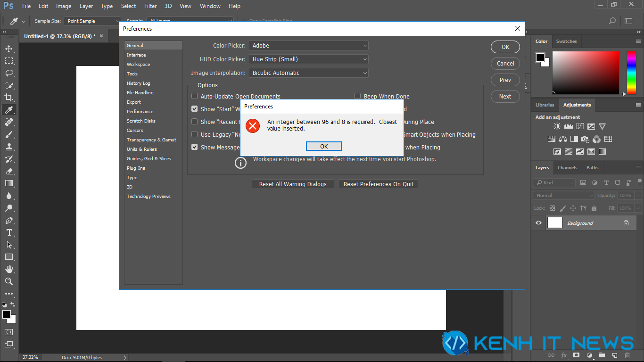Open the HUD Color Picker dropdown

pos(308,59)
